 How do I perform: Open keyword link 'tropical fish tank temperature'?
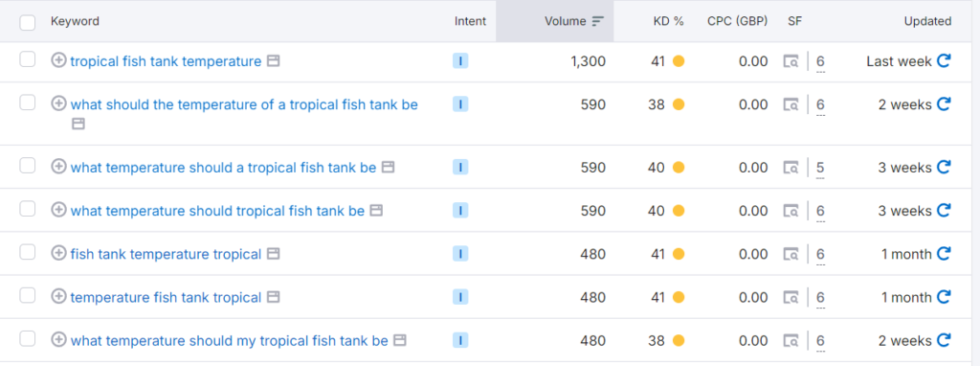pyautogui.click(x=166, y=61)
